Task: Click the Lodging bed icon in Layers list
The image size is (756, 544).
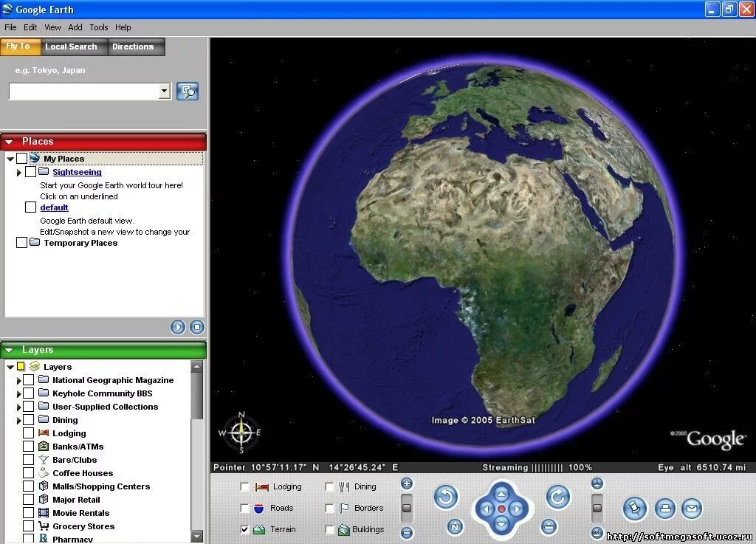Action: [x=44, y=433]
